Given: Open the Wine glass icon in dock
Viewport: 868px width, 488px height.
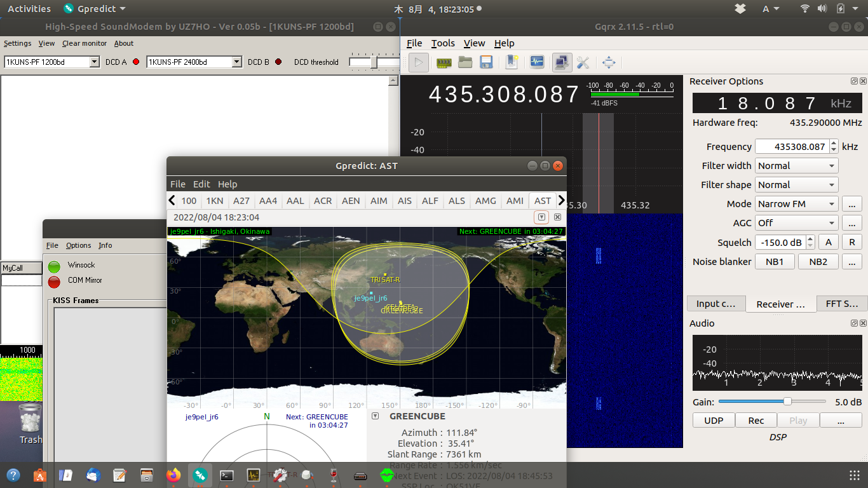Looking at the screenshot, I should pyautogui.click(x=333, y=475).
